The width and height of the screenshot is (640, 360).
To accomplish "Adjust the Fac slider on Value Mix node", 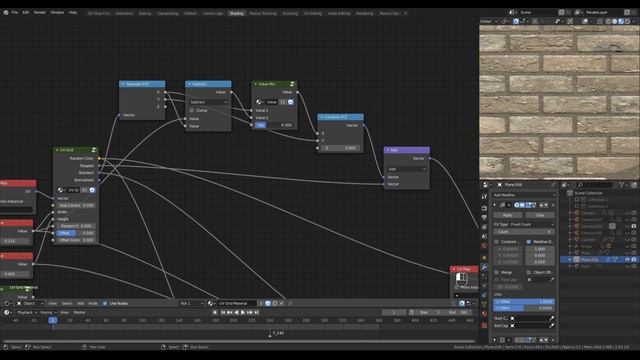I will pos(274,125).
